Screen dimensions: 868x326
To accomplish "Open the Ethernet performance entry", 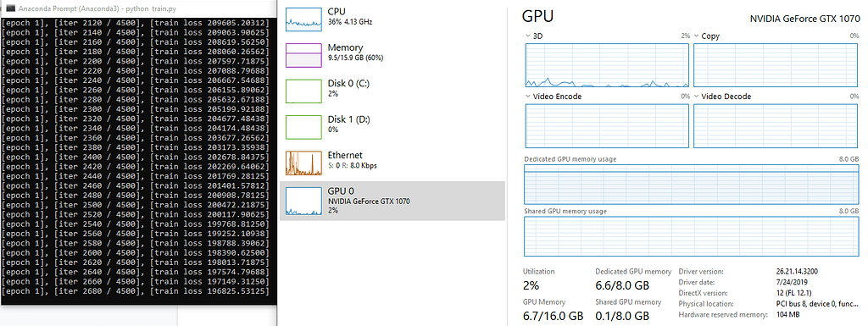I will (x=392, y=163).
